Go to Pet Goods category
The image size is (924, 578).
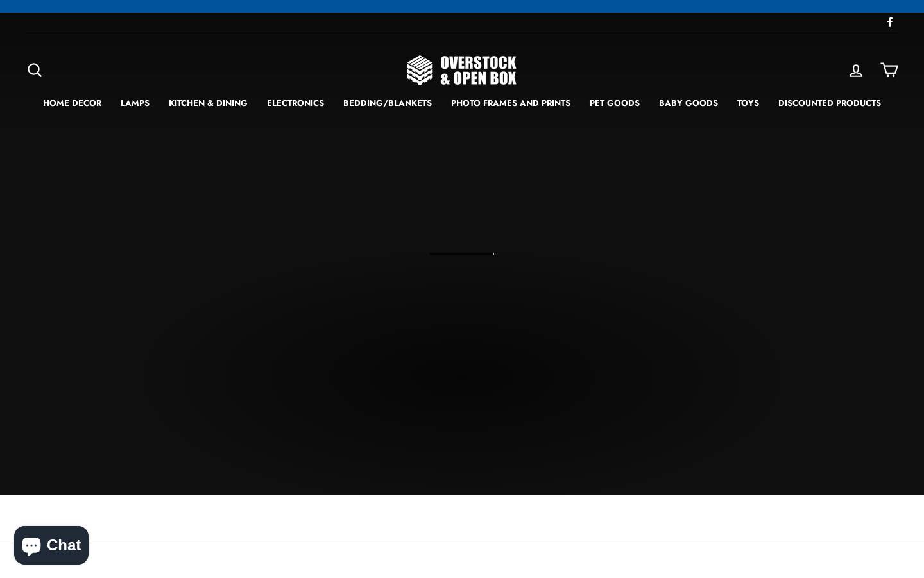615,103
